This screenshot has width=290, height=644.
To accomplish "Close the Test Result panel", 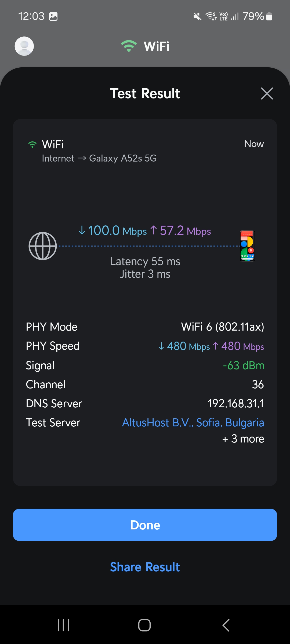I will tap(267, 94).
